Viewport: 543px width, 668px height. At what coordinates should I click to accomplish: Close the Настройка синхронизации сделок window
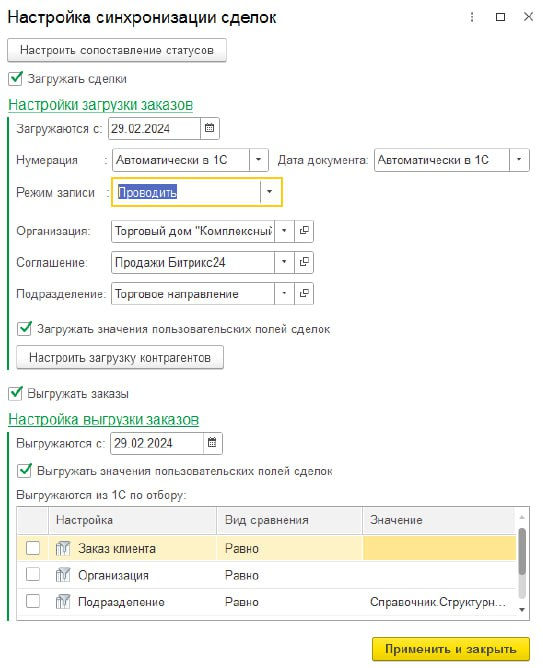(529, 17)
